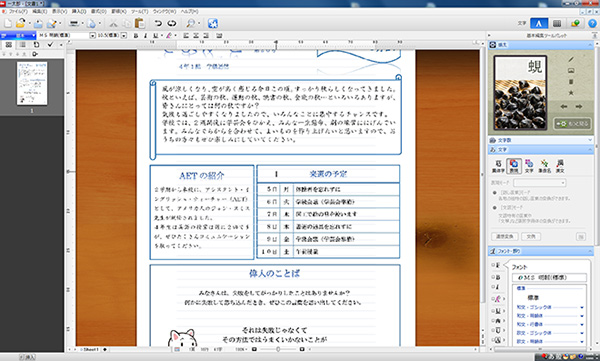Apply center alignment icon in format bar
The width and height of the screenshot is (600, 361).
pos(196,36)
